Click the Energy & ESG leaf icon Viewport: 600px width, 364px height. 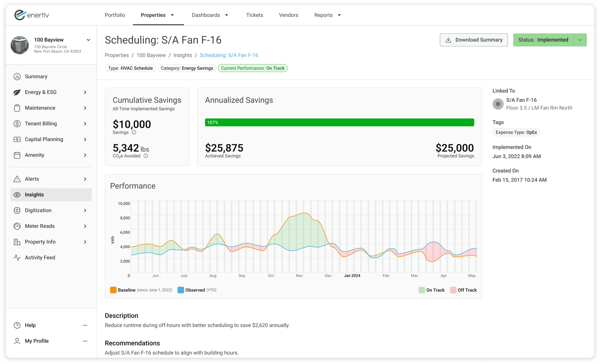point(17,92)
